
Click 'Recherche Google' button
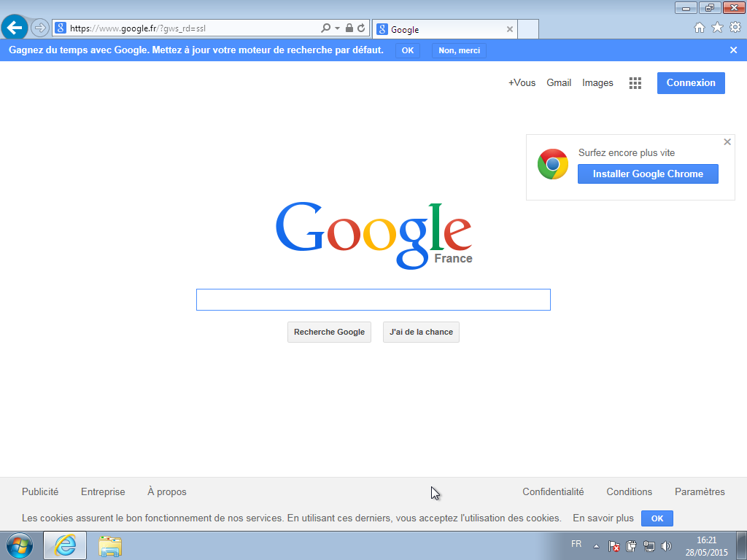point(329,332)
